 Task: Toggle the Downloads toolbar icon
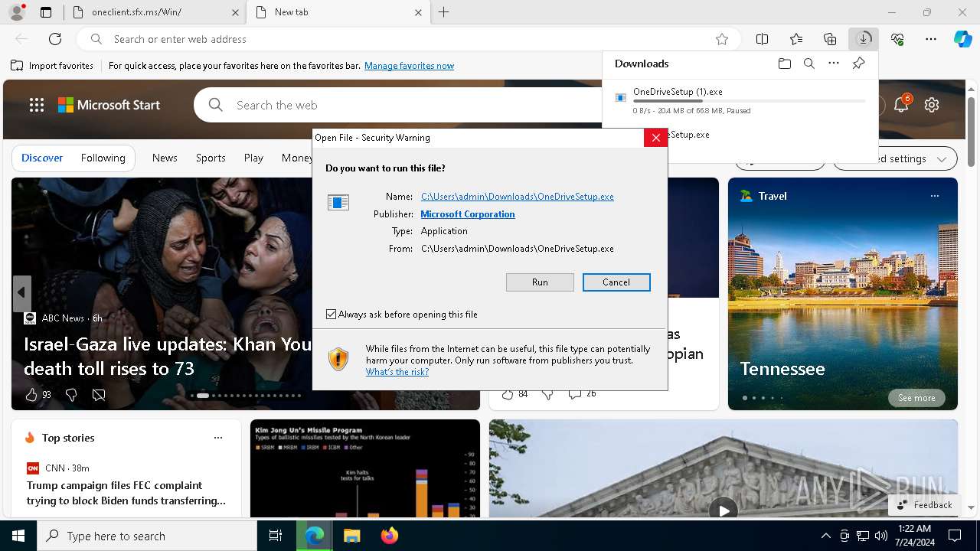pyautogui.click(x=864, y=39)
